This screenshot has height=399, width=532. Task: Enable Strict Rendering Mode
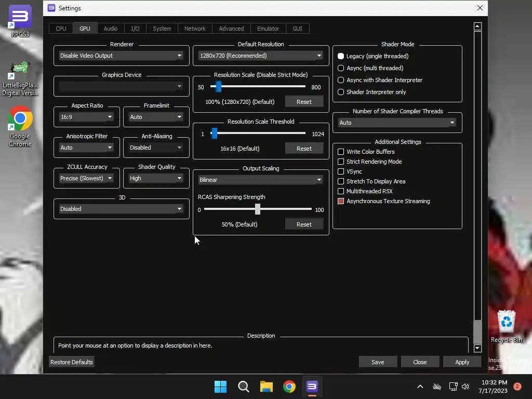[x=370, y=162]
